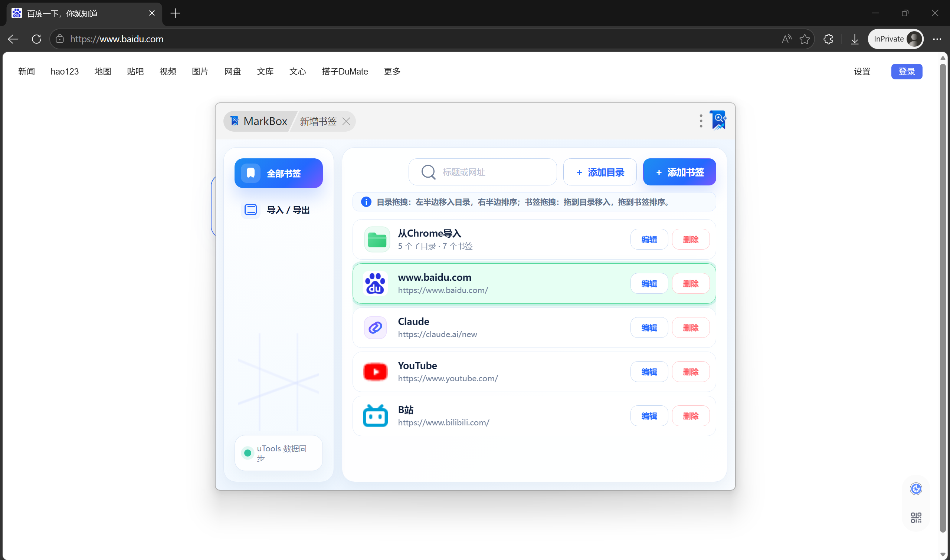Open the 新闻 link on Baidu
The image size is (950, 560).
tap(26, 71)
